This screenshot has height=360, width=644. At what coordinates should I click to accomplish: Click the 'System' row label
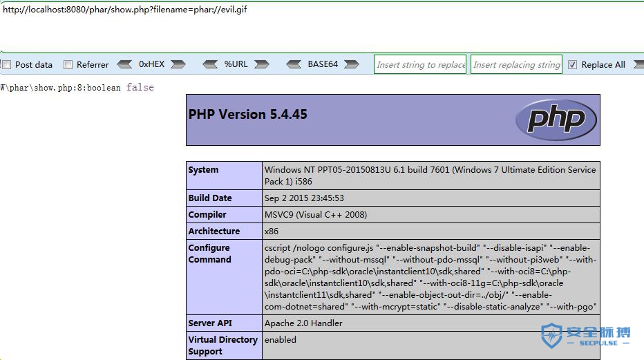[x=203, y=169]
